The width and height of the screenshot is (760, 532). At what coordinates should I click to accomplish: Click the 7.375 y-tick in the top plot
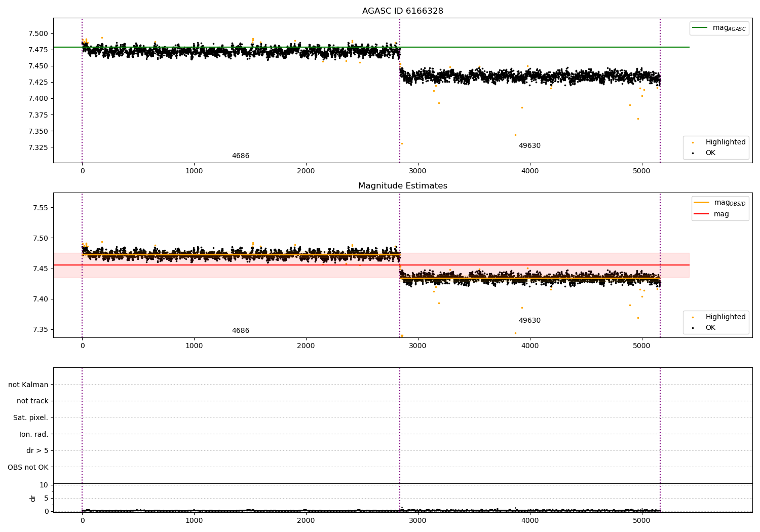(38, 115)
